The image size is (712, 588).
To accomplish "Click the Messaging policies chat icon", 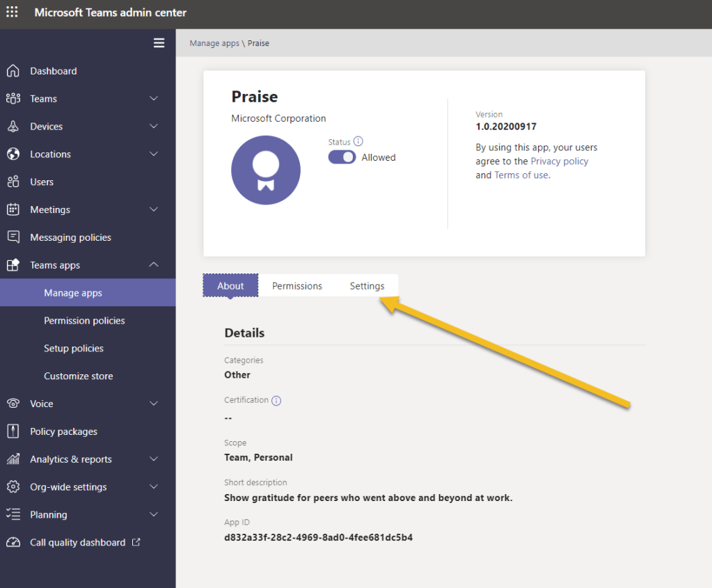I will coord(13,237).
